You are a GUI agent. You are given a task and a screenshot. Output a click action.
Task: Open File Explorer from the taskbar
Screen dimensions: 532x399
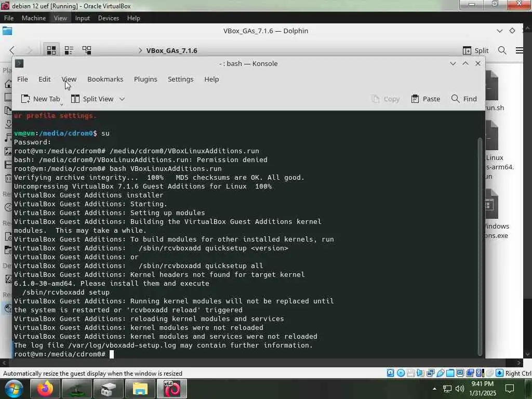140,389
